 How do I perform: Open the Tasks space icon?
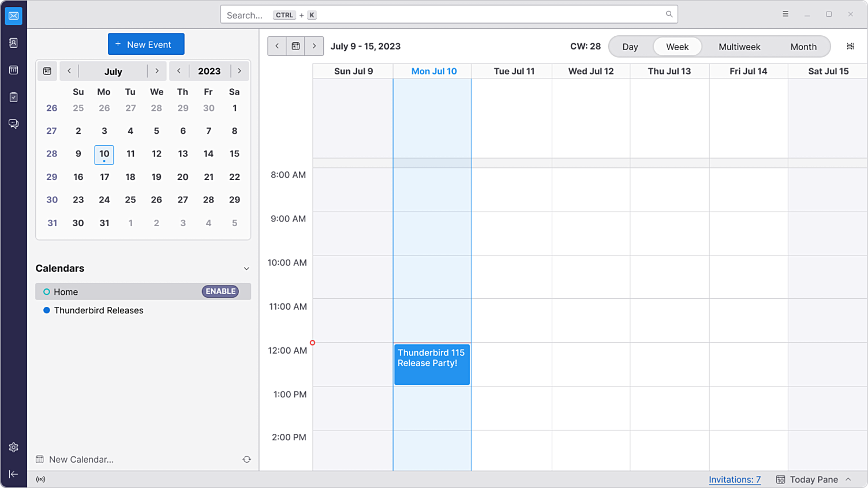13,97
